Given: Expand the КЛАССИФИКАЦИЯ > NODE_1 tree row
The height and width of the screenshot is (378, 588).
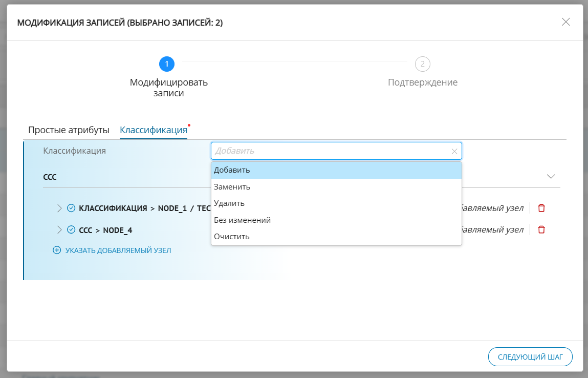Looking at the screenshot, I should coord(59,208).
